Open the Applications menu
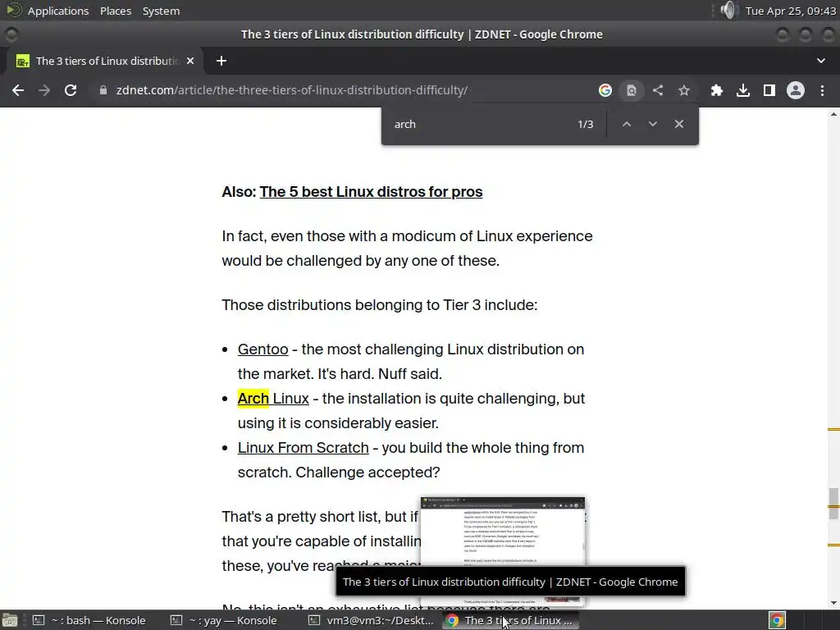Screen dimensions: 840x630 (58, 11)
